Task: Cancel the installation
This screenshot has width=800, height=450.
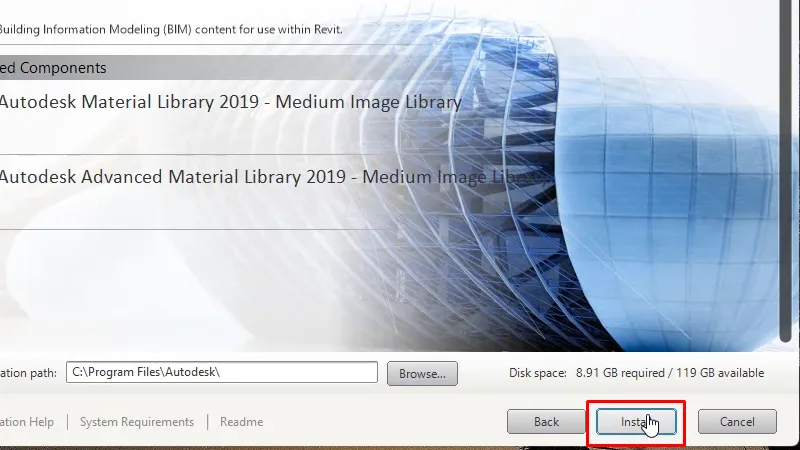Action: point(737,421)
